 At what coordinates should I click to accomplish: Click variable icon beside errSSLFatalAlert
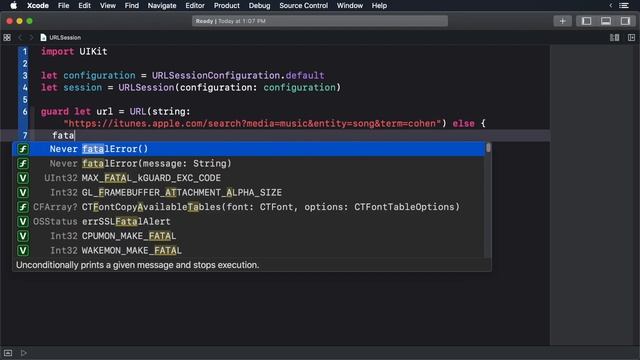pos(23,222)
